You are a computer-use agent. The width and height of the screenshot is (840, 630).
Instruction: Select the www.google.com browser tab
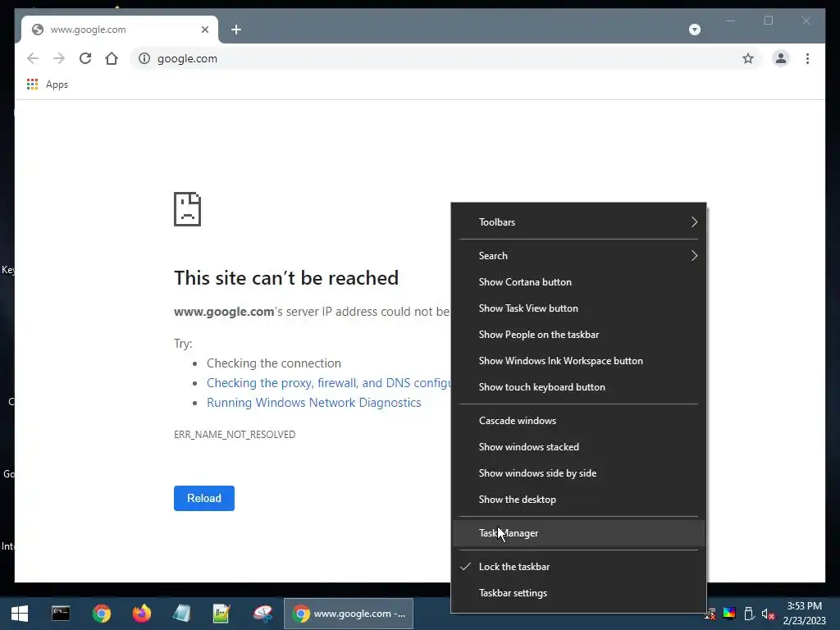tap(120, 30)
